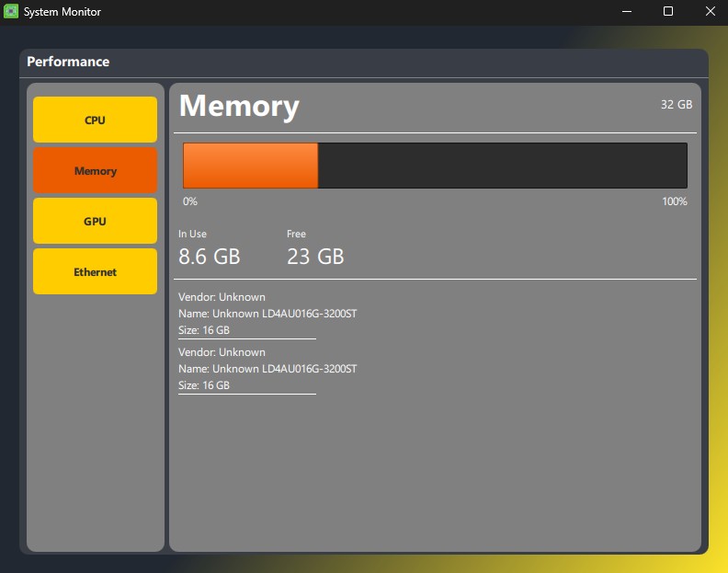Click second module's Size: 16 GB line

pyautogui.click(x=204, y=385)
